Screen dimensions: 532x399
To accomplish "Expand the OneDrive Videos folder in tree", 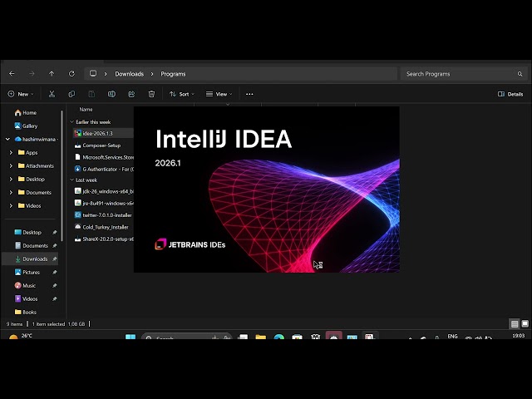I will coord(11,205).
